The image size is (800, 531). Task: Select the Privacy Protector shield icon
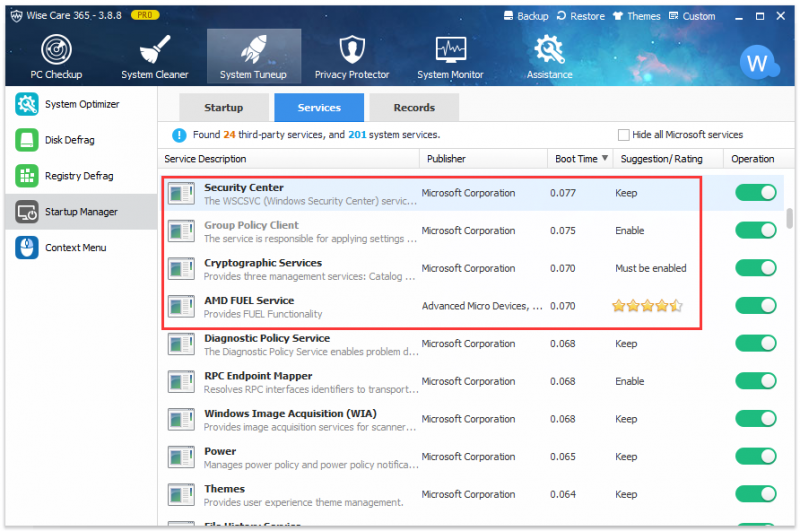click(x=352, y=50)
